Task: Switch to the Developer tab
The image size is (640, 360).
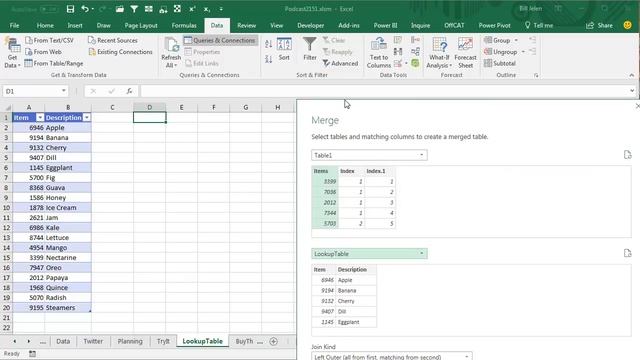Action: pos(310,25)
